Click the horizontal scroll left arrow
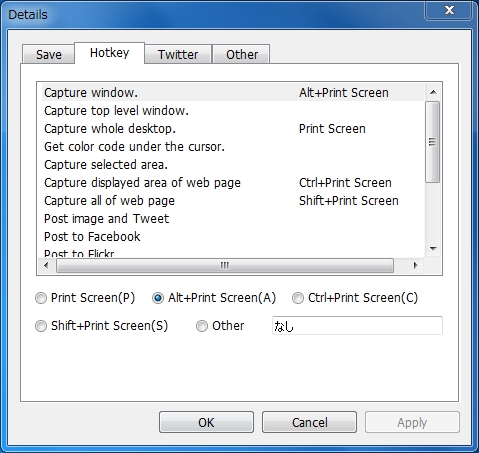 pos(46,265)
